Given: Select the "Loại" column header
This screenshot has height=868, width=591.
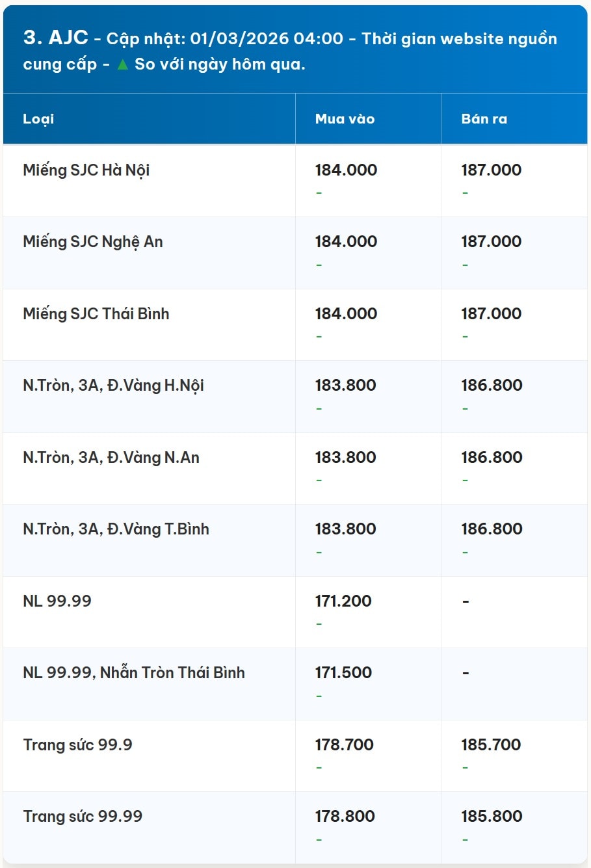Looking at the screenshot, I should click(x=38, y=119).
